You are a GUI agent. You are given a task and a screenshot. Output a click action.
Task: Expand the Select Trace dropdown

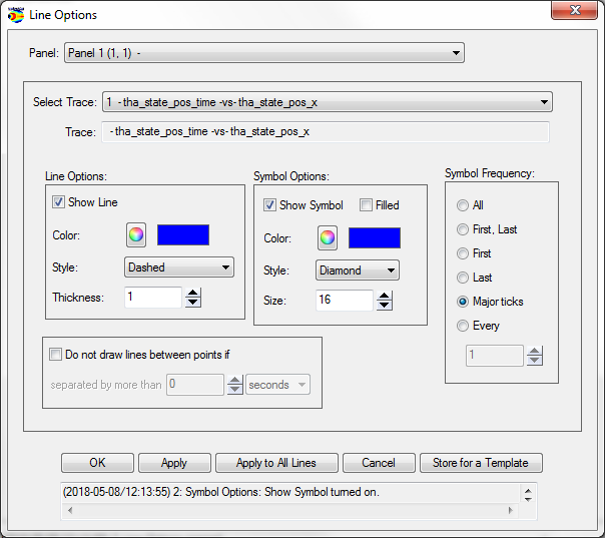[327, 102]
